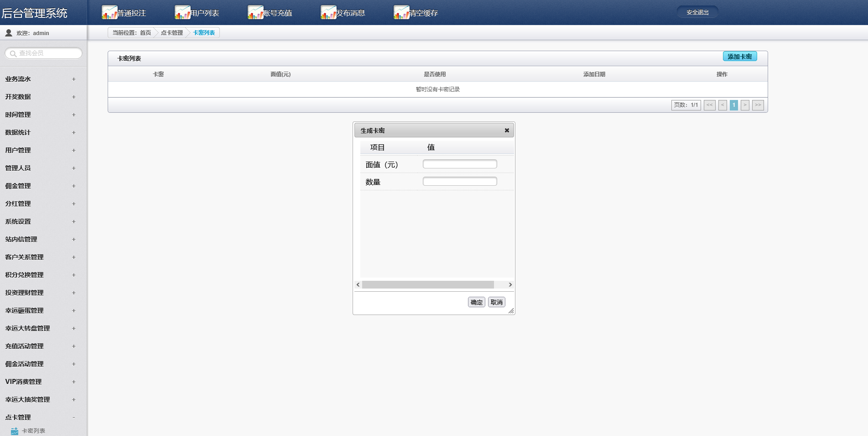Click the magnifier icon in member search
868x436 pixels.
coord(13,53)
